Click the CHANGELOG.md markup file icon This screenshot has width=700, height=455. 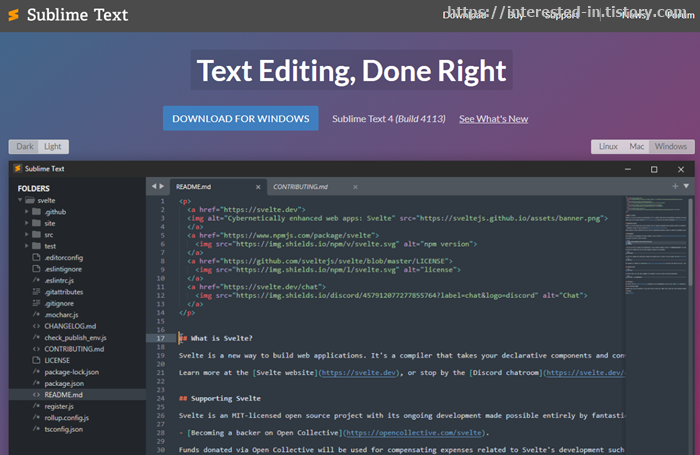36,326
